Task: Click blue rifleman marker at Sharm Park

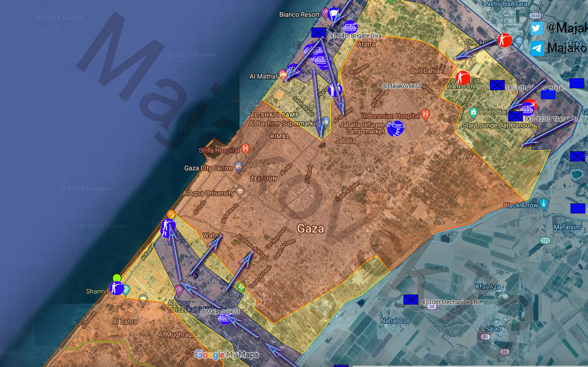Action: tap(117, 288)
